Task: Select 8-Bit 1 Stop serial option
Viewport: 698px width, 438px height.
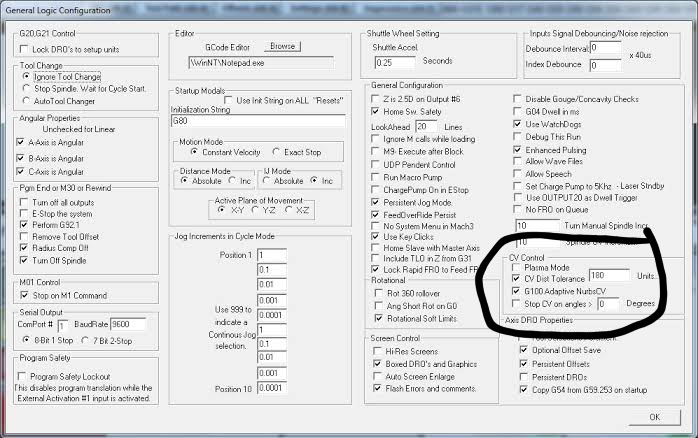Action: [26, 340]
